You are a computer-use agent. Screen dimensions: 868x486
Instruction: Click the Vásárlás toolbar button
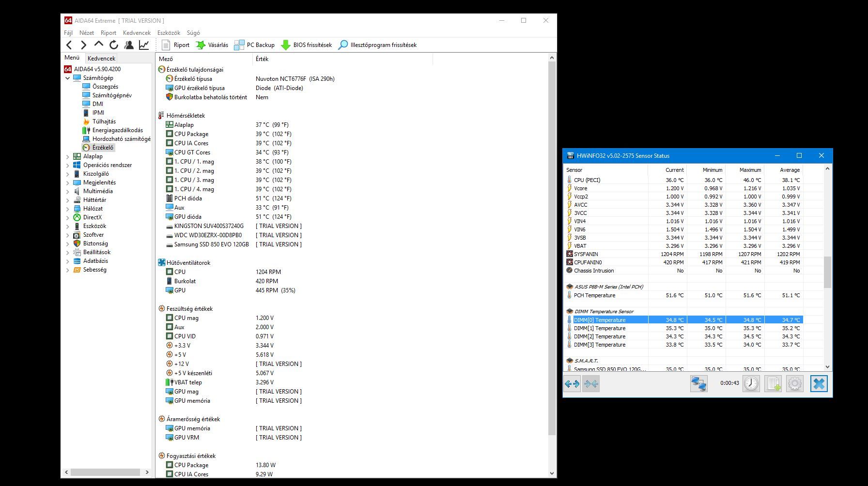pos(212,45)
